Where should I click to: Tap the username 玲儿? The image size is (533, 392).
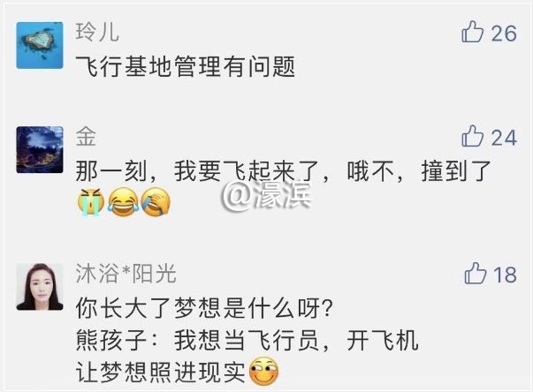coord(97,33)
